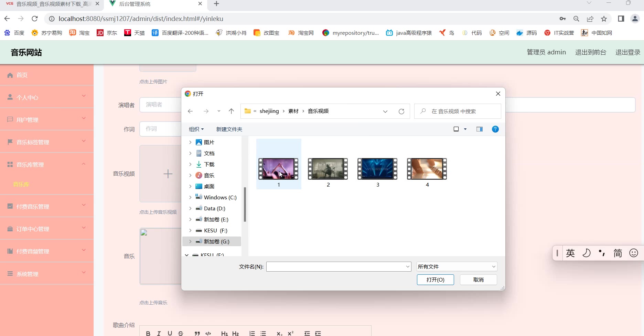Toggle the IME 简 simplified mode
The image size is (644, 336).
coord(618,253)
